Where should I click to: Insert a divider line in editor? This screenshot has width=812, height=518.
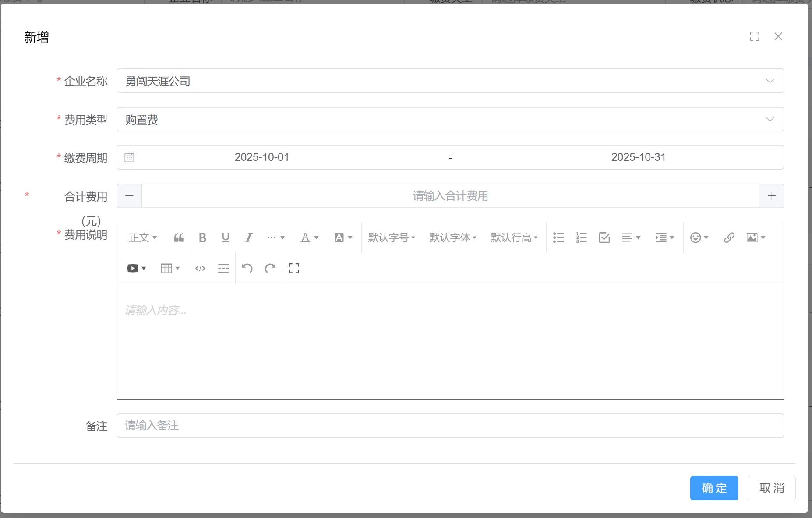pos(223,268)
